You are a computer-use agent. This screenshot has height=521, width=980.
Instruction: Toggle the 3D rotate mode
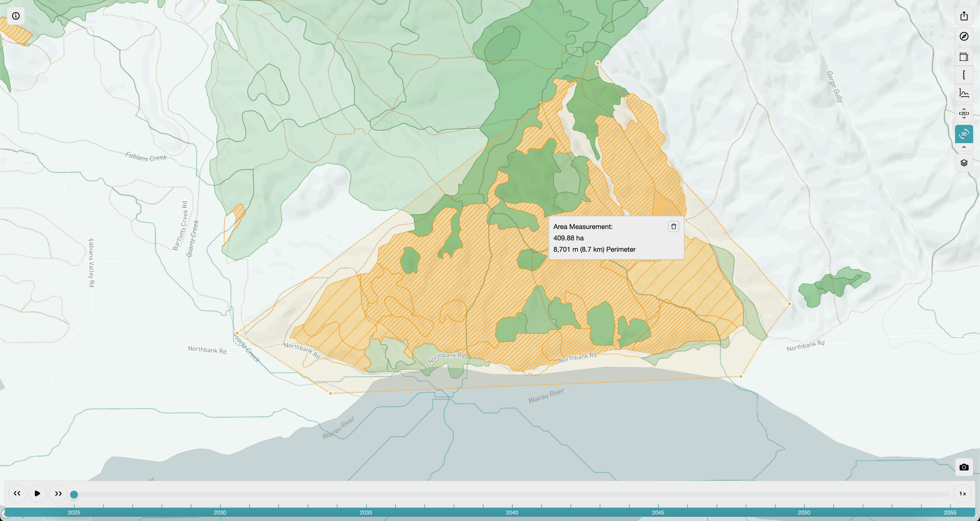[964, 134]
